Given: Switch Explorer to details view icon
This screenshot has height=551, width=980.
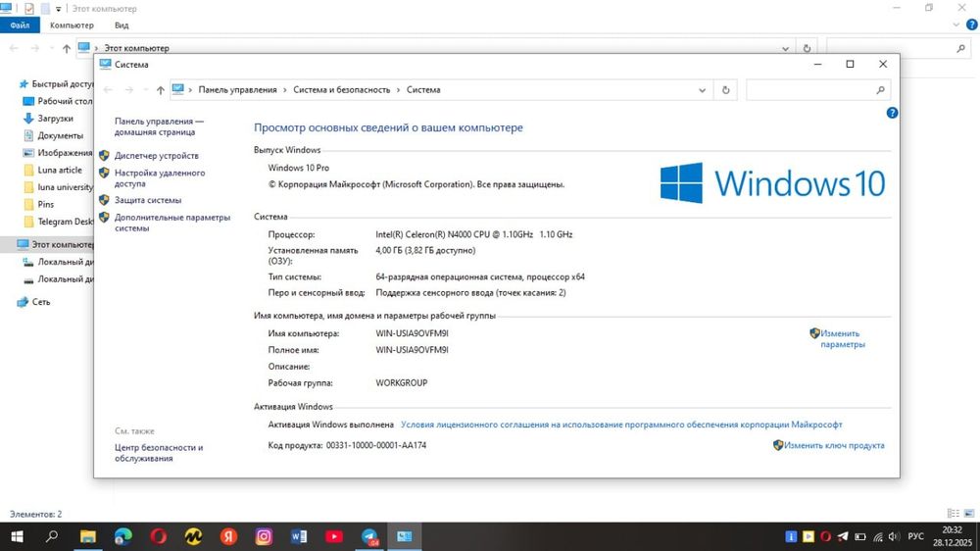Looking at the screenshot, I should pyautogui.click(x=954, y=514).
